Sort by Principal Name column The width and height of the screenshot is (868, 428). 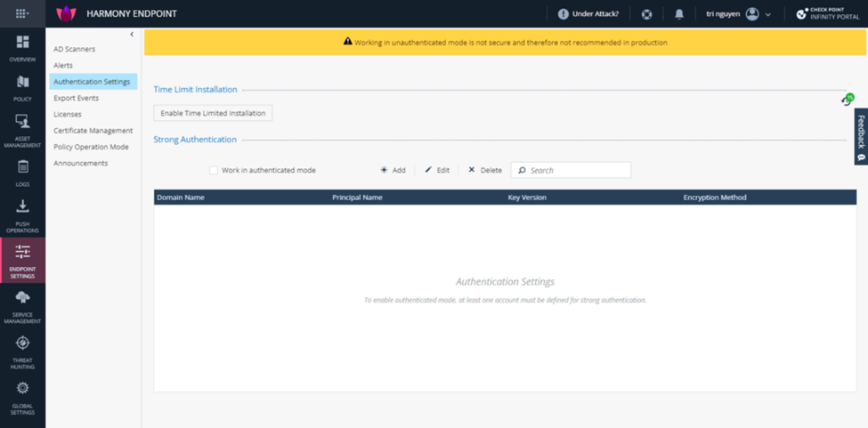[x=357, y=198]
